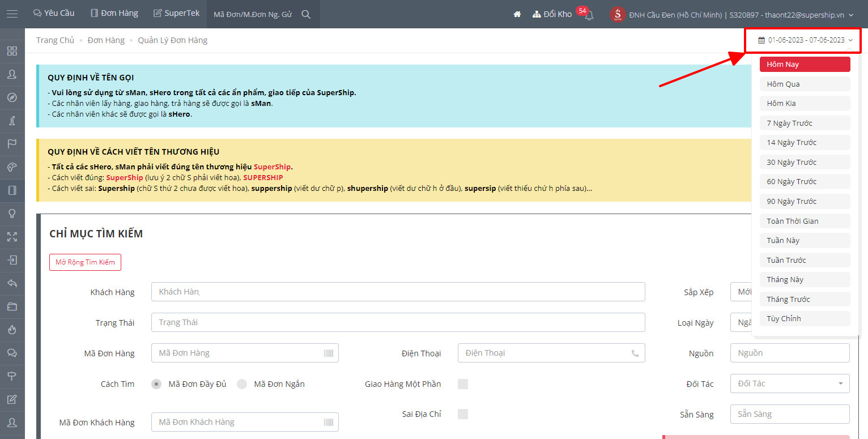The width and height of the screenshot is (868, 439).
Task: Focus the Mã Đơn Khách Hàng input field
Action: tap(245, 422)
